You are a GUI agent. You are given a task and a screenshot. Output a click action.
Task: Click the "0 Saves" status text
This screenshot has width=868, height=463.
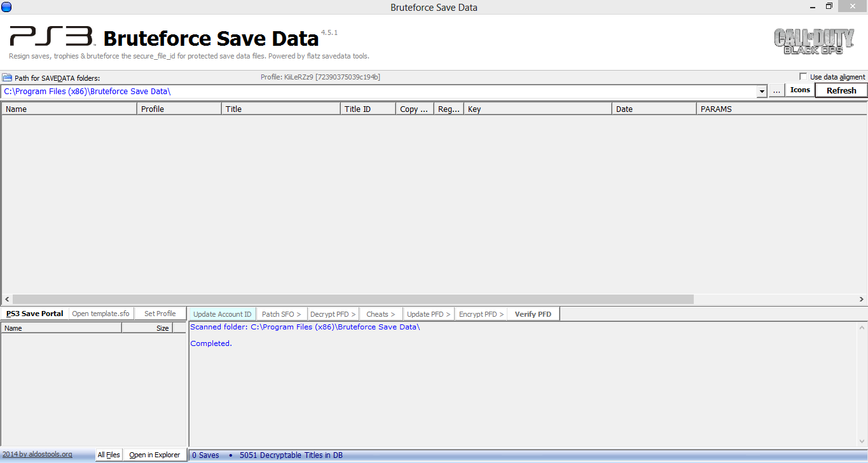(x=205, y=455)
